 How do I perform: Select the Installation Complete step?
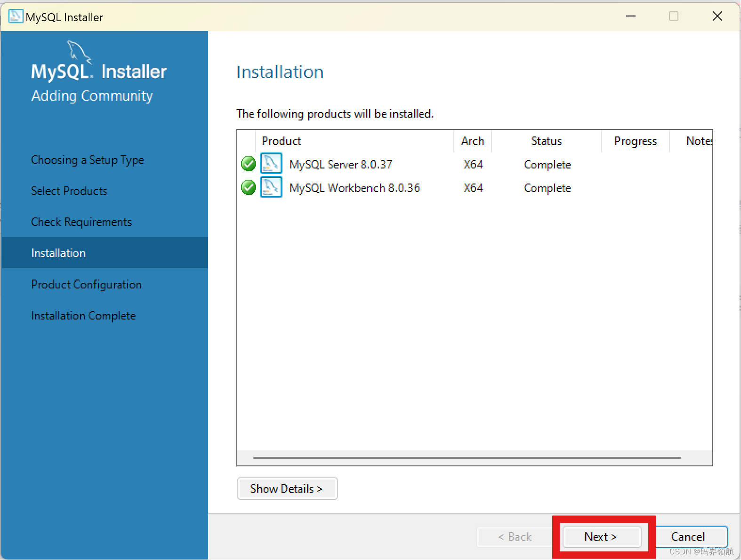[83, 315]
